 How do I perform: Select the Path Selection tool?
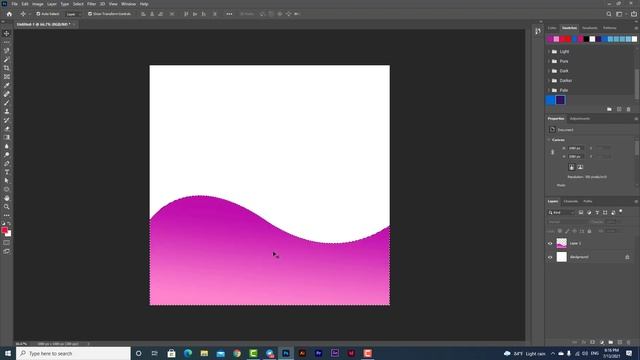(7, 180)
